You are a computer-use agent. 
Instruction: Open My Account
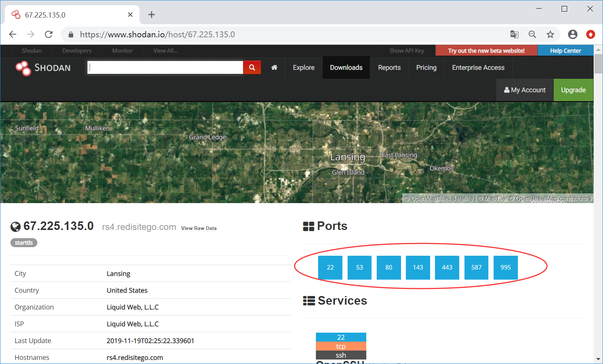pos(525,90)
